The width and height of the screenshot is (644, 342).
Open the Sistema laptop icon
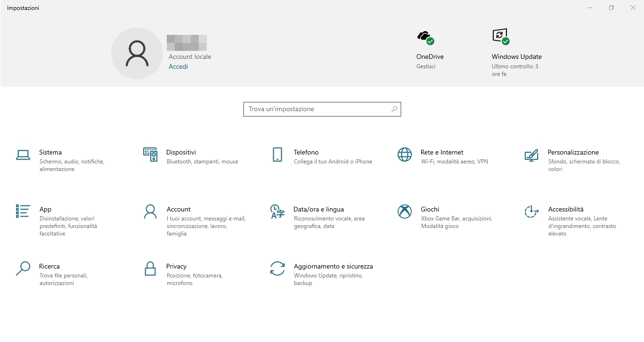23,155
